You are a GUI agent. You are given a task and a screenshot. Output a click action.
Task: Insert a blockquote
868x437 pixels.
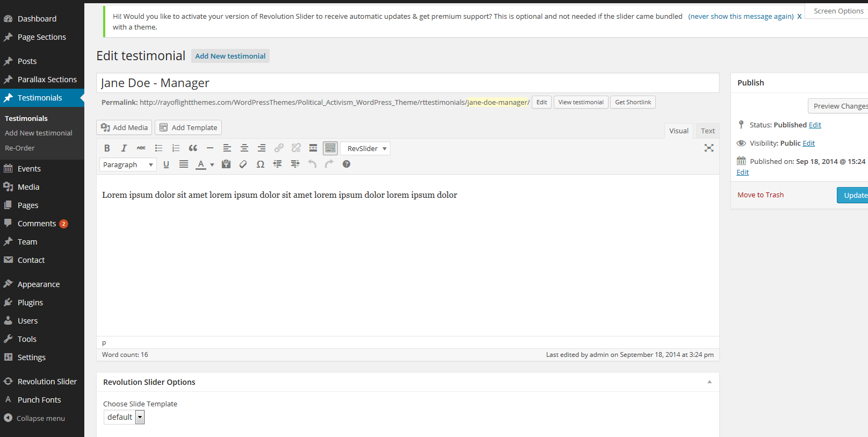193,148
